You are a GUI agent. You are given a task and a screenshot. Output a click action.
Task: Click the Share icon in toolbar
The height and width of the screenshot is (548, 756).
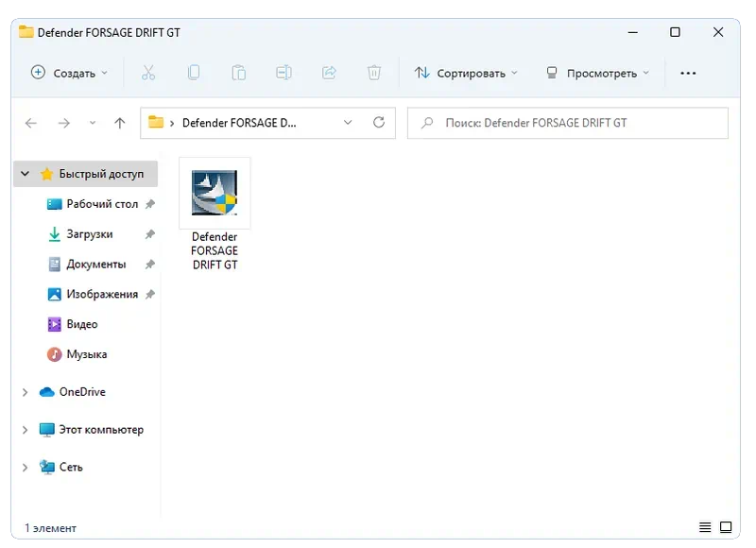point(329,74)
